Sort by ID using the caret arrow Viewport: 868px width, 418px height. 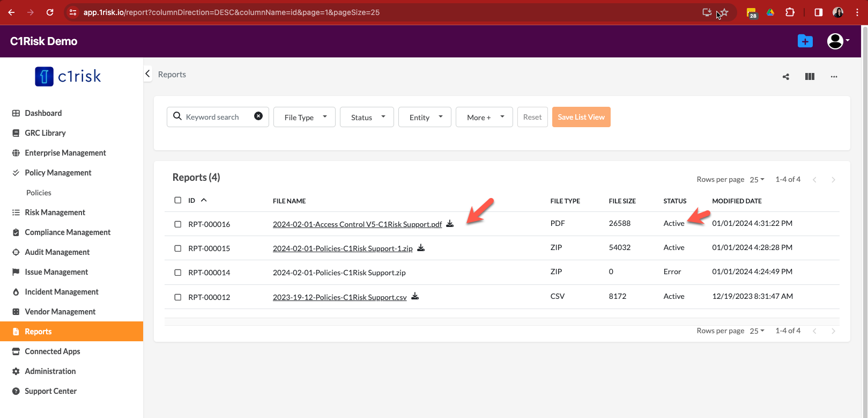click(x=204, y=200)
